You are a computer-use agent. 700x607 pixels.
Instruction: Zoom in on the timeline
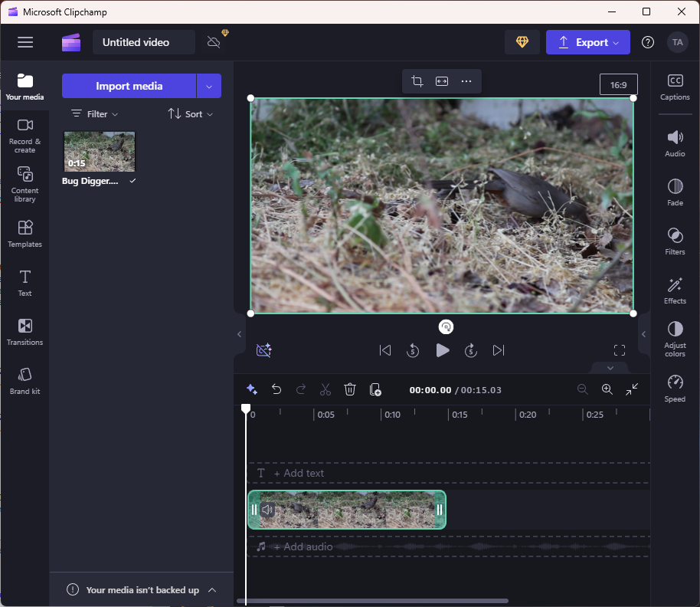click(x=607, y=389)
